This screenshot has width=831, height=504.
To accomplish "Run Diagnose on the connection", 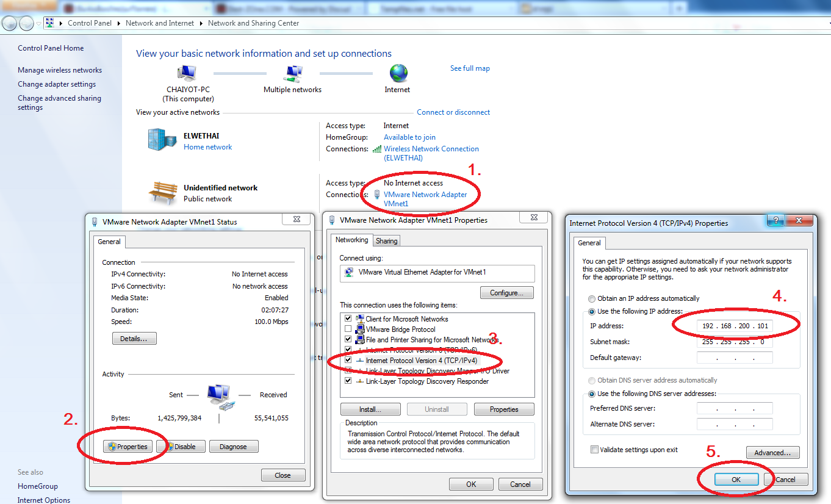I will 234,447.
